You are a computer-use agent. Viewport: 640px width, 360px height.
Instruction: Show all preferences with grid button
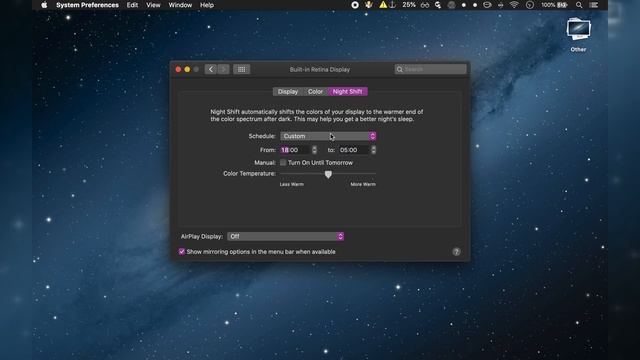(242, 69)
